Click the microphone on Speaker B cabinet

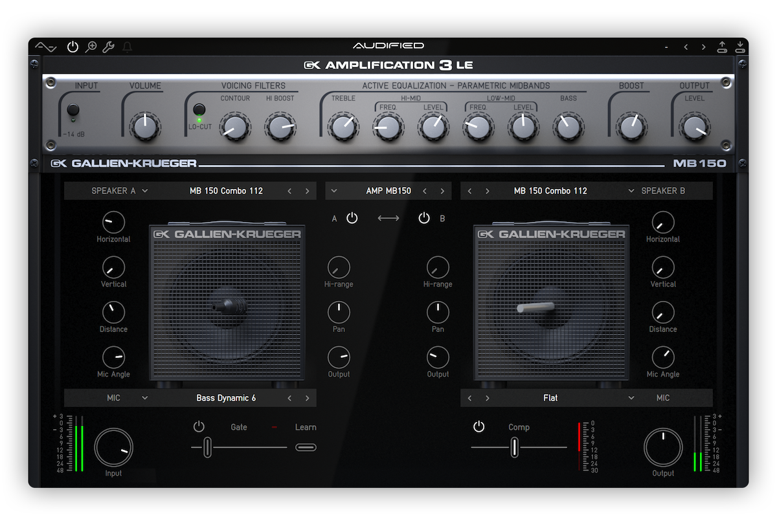click(x=535, y=307)
